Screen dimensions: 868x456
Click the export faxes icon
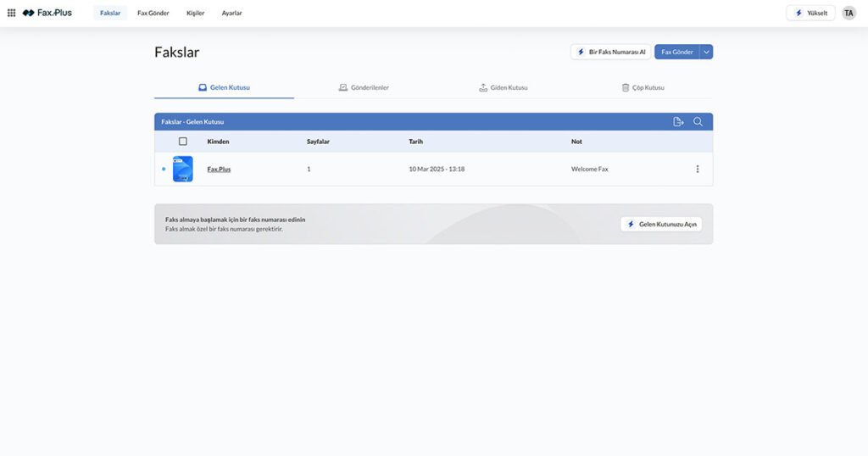(x=678, y=122)
